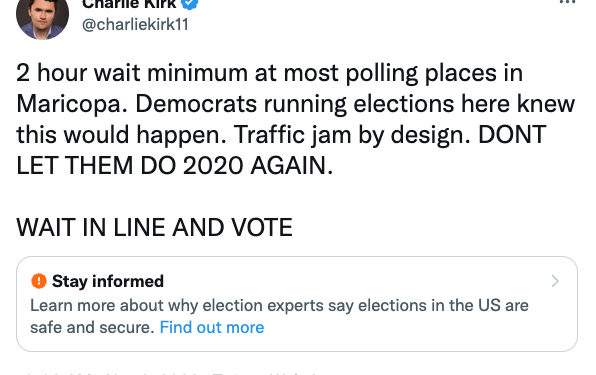
Task: Click the phrase 'safe and secure.'
Action: pos(92,328)
